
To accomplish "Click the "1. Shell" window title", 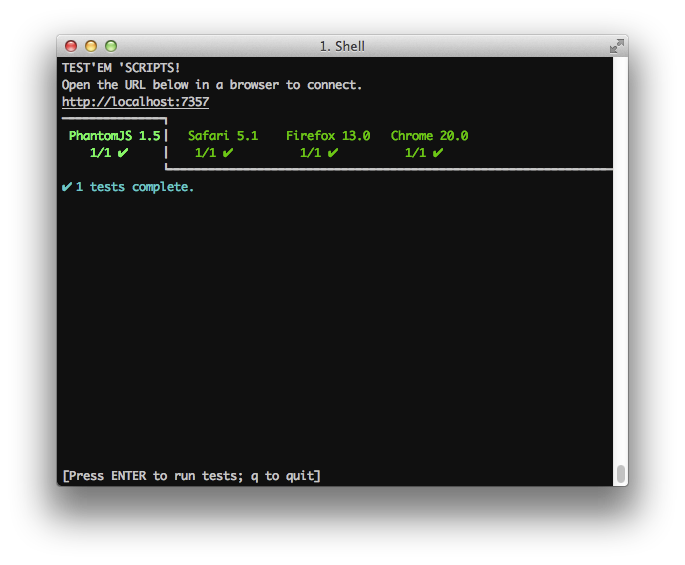I will tap(342, 46).
